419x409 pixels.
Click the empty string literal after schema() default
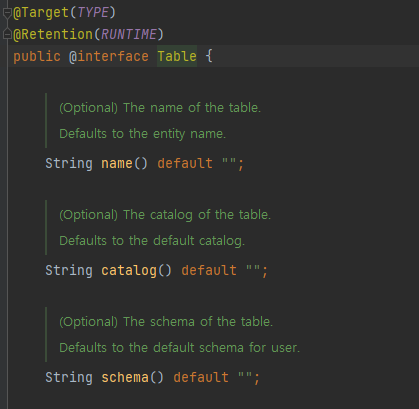pos(245,376)
